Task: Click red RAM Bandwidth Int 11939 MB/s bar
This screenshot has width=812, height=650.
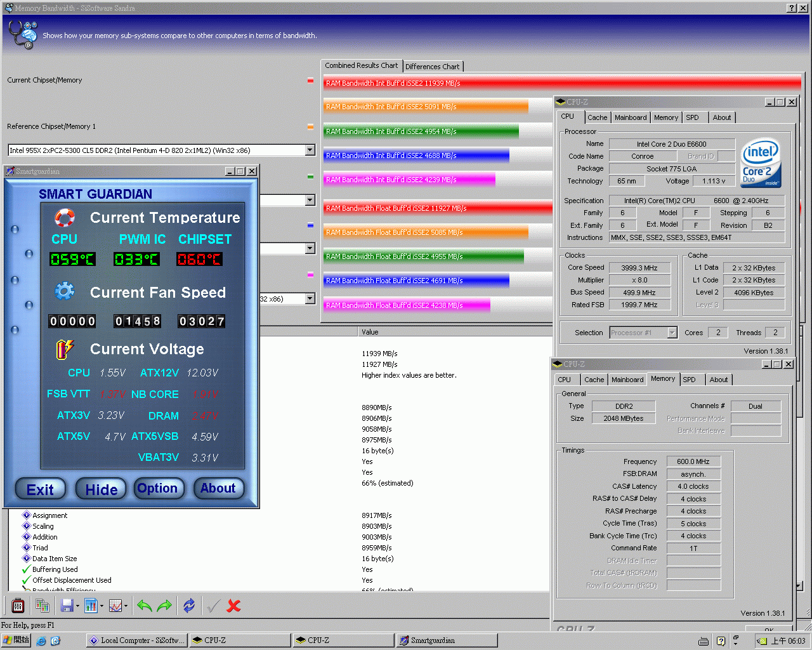Action: pos(562,83)
